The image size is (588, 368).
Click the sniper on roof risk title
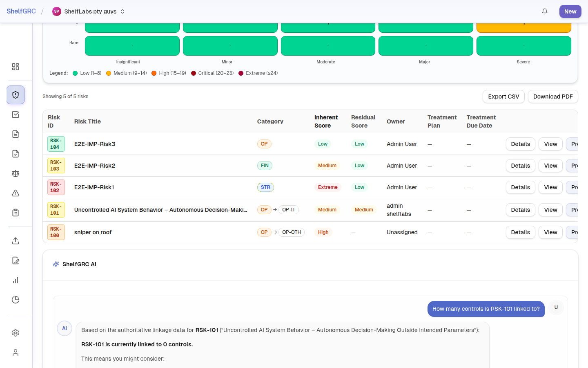(93, 232)
